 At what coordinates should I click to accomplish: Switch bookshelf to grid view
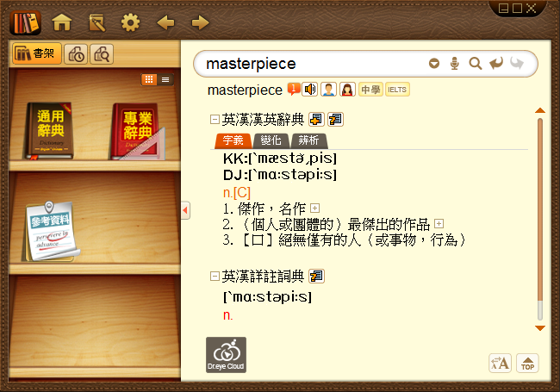pos(149,79)
